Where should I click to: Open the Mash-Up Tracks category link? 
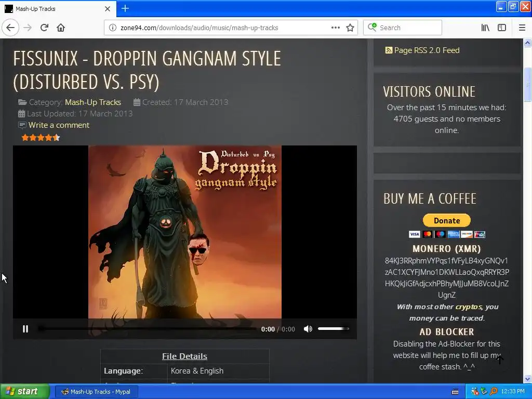pos(93,102)
